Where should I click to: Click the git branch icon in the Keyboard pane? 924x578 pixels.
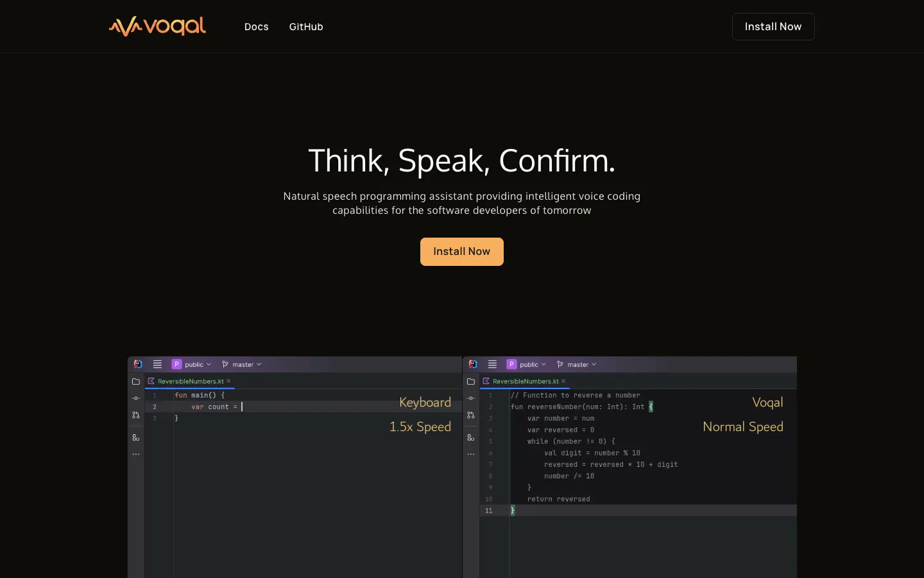pos(225,364)
